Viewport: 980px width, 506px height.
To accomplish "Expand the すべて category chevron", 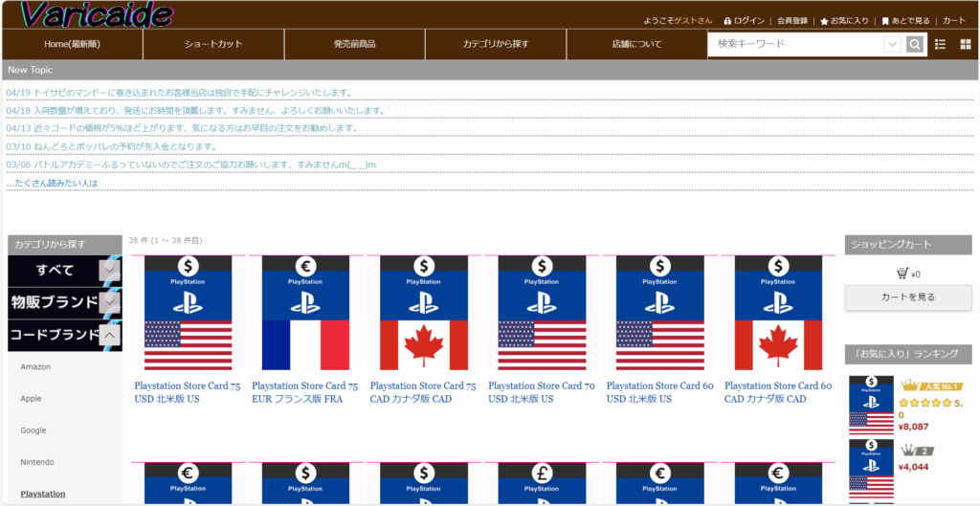I will click(x=109, y=271).
